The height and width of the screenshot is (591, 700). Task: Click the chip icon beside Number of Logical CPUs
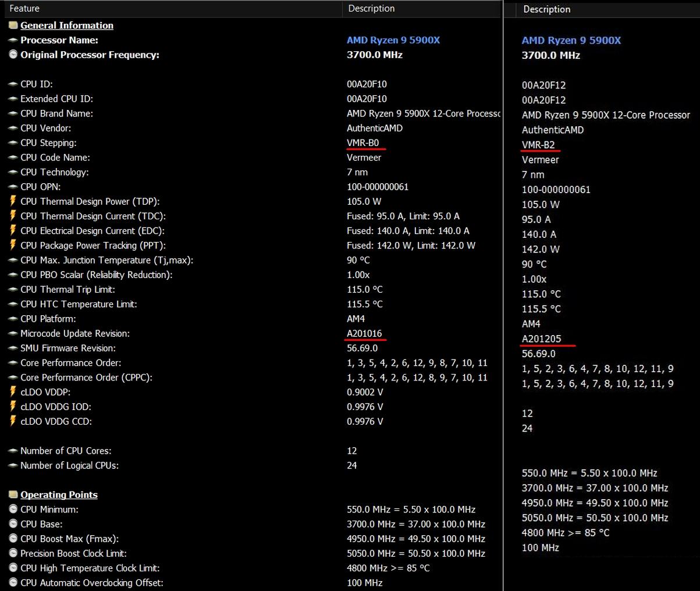click(13, 465)
